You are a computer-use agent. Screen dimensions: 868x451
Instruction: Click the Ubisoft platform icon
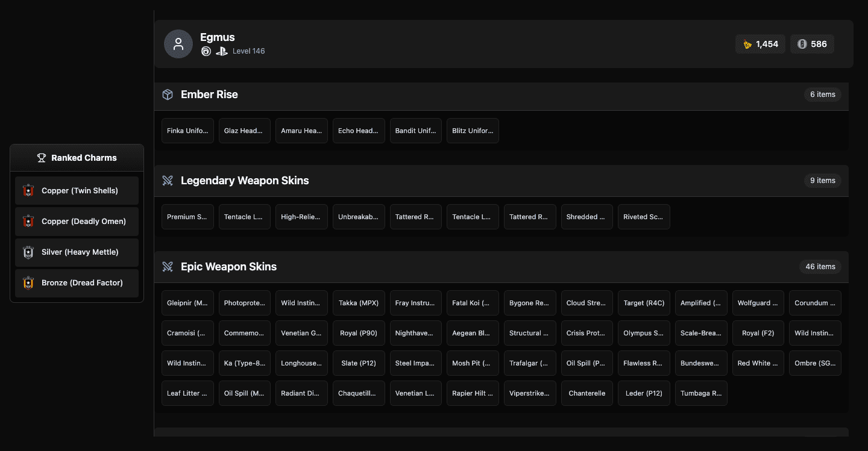click(206, 51)
